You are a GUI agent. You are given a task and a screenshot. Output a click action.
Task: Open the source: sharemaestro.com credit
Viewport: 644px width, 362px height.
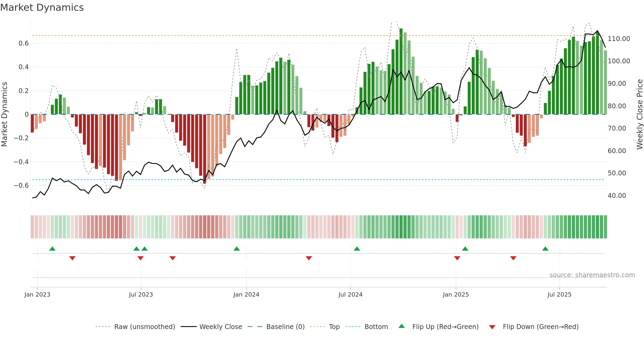[592, 275]
